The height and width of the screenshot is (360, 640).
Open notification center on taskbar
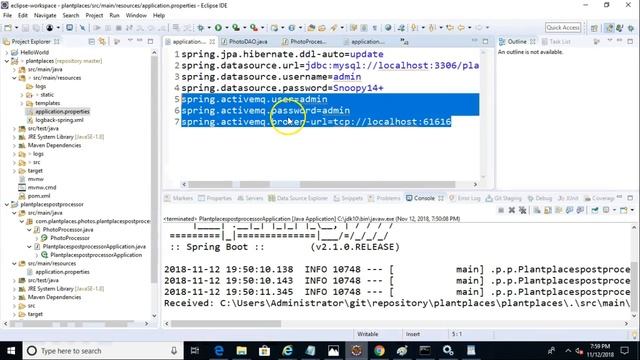pos(624,351)
